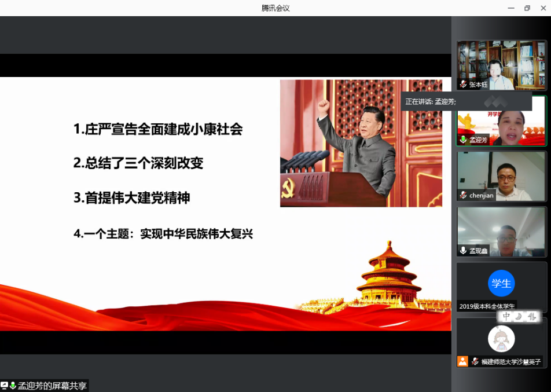Toggle the punctuation mode icon in IME bar

click(x=531, y=317)
